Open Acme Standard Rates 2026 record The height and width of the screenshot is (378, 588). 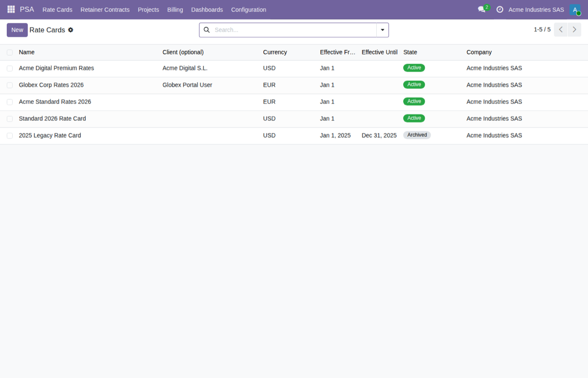[x=55, y=102]
